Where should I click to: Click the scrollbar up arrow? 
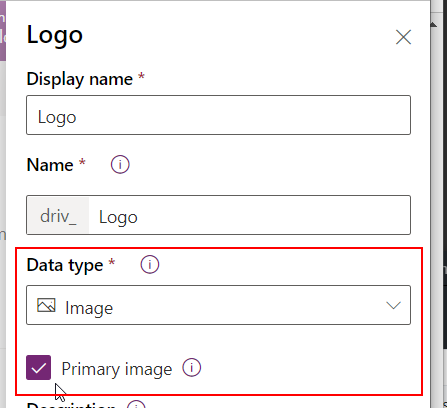433,25
